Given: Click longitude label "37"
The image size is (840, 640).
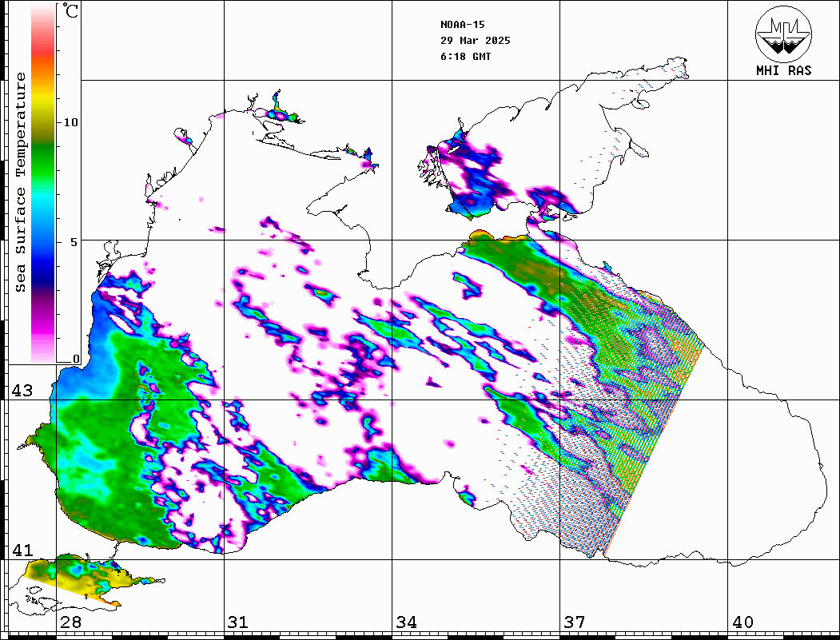Looking at the screenshot, I should (575, 622).
